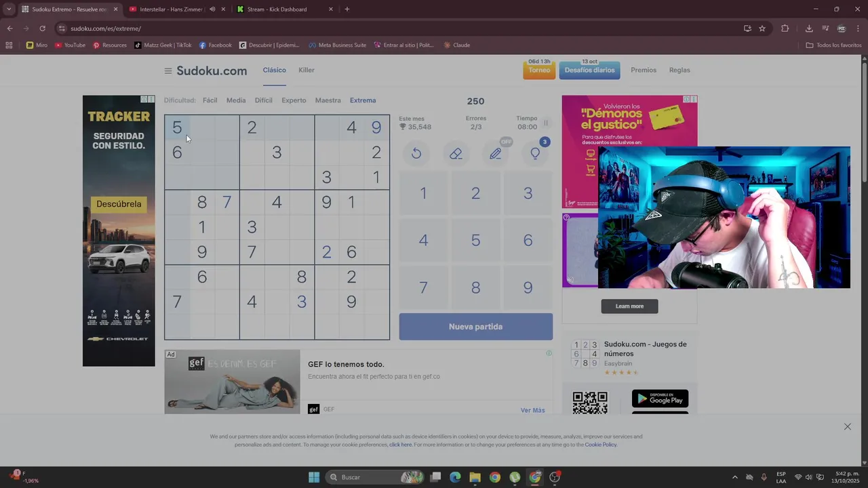Open Chrome extensions puzzle icon
868x488 pixels.
tap(785, 28)
